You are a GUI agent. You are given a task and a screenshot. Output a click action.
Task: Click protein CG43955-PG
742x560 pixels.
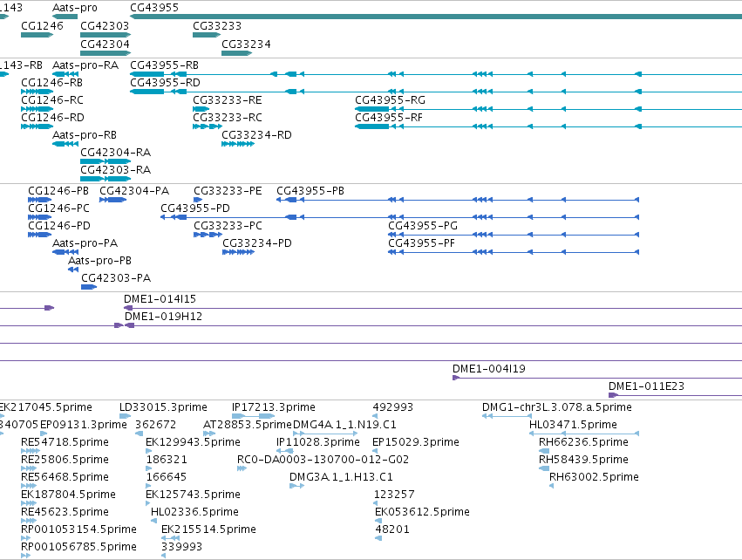pyautogui.click(x=514, y=235)
